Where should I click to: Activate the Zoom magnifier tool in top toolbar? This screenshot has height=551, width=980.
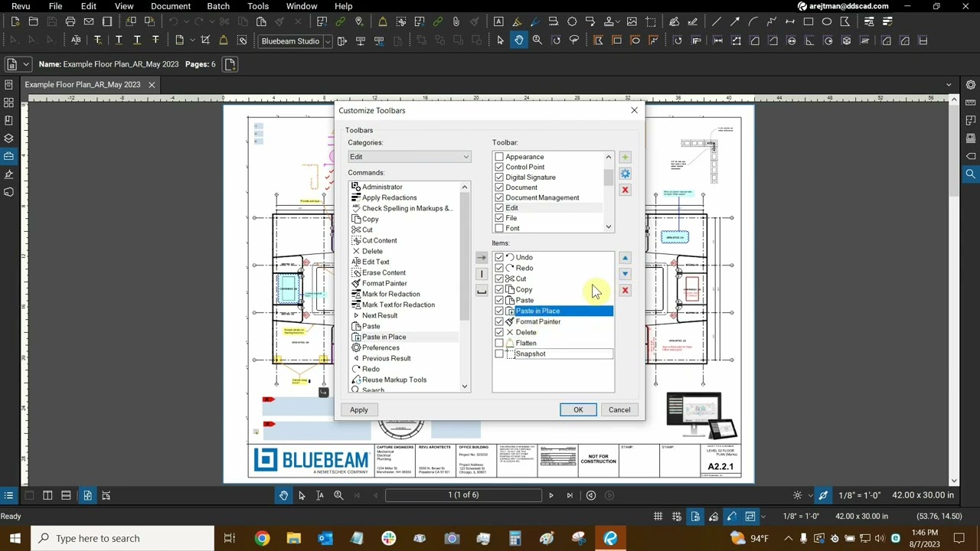[537, 41]
